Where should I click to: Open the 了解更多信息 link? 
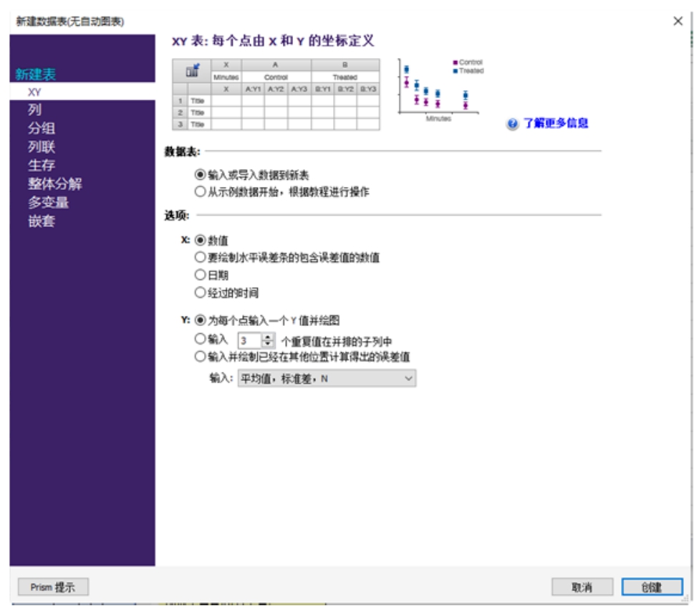coord(556,123)
